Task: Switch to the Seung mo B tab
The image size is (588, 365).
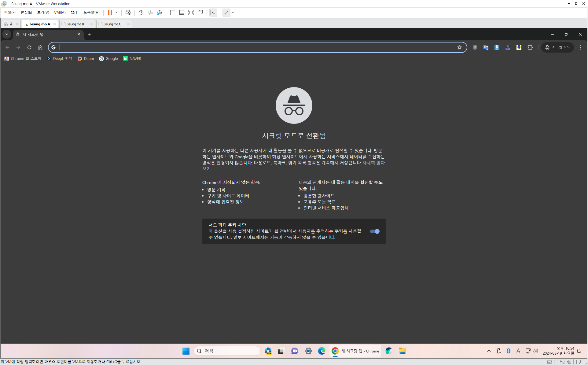Action: (75, 24)
